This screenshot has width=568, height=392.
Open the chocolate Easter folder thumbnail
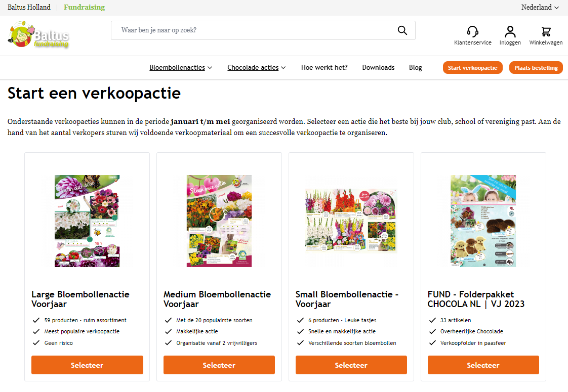(x=483, y=221)
